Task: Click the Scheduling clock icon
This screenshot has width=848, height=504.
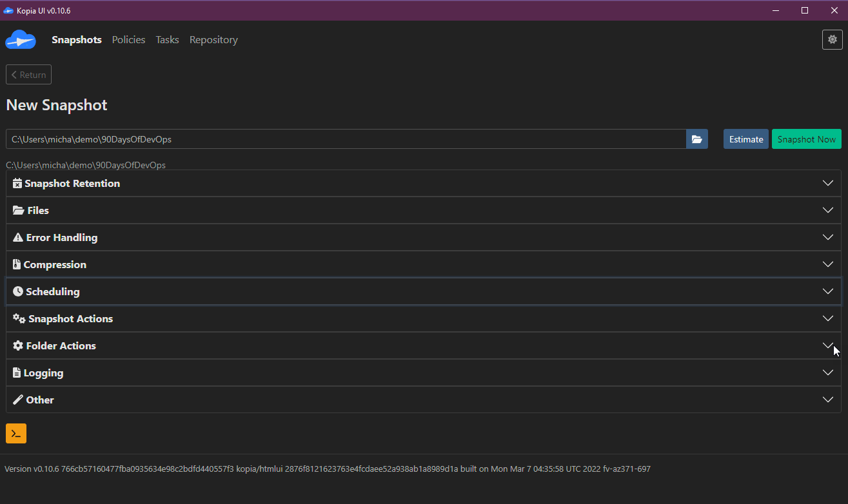Action: click(x=18, y=292)
